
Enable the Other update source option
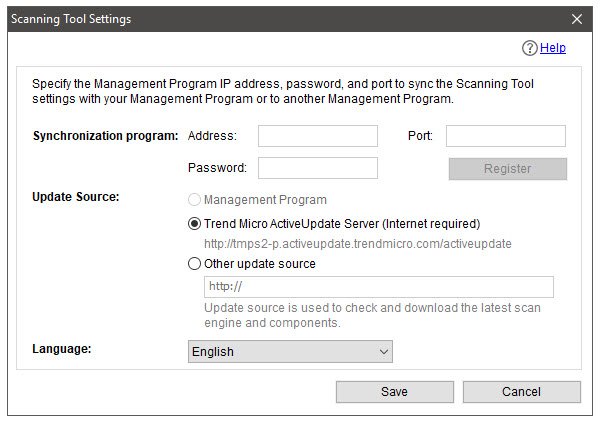(x=195, y=264)
